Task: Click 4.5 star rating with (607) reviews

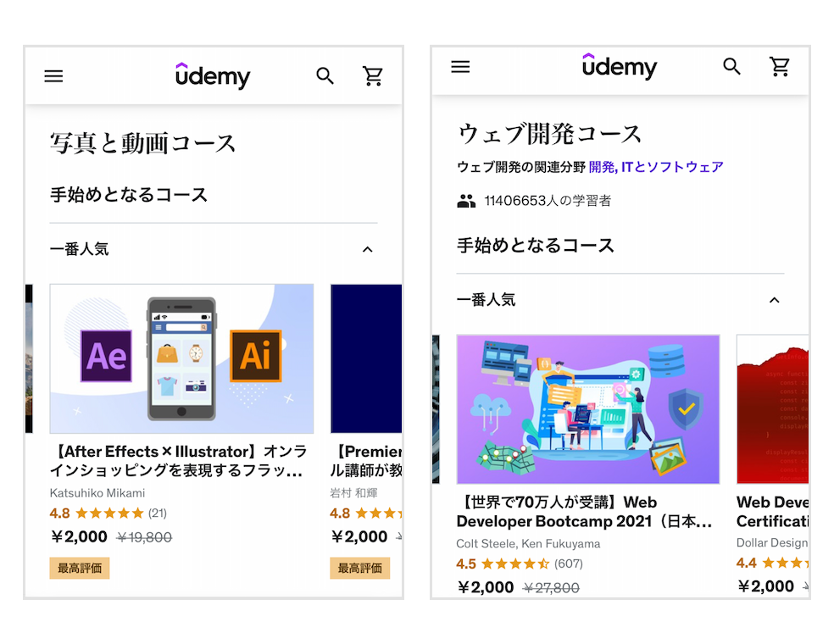Action: [x=519, y=563]
